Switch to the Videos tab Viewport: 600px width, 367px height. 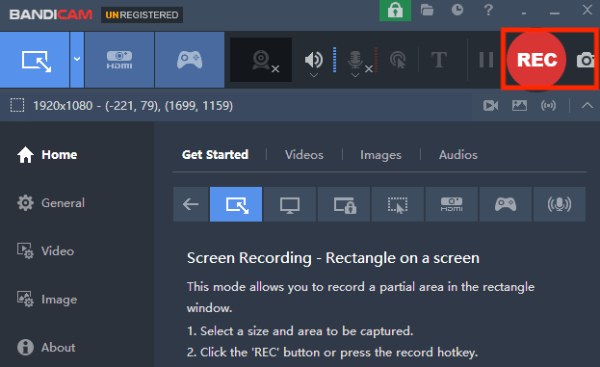(x=304, y=155)
